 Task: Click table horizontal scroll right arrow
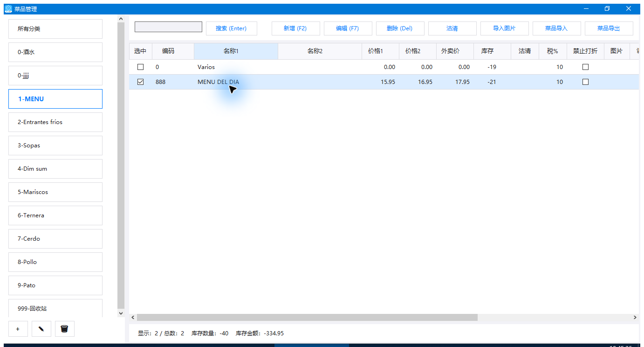pos(635,318)
